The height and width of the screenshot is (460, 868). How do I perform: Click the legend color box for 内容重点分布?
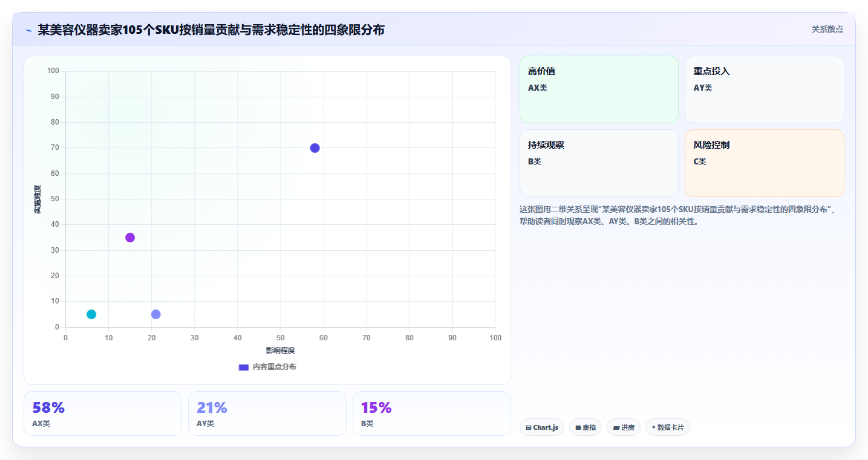(x=244, y=367)
